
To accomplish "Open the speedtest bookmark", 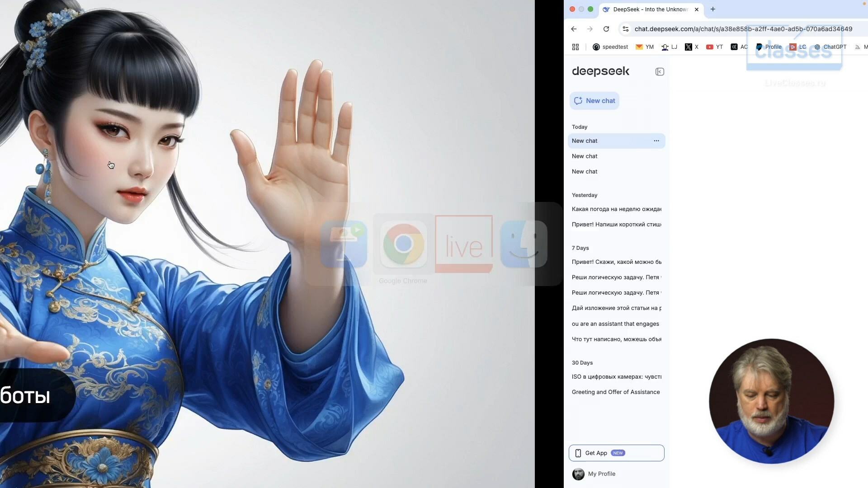I will [610, 47].
